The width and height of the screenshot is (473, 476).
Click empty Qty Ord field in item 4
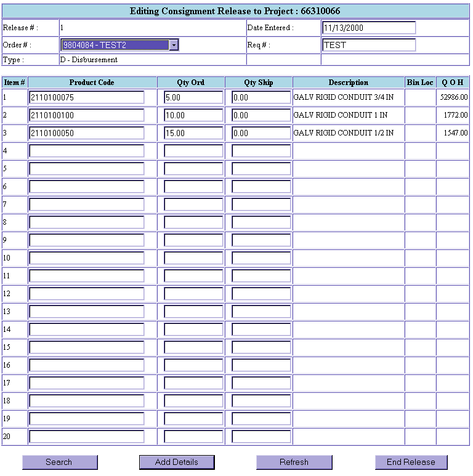[x=193, y=151]
